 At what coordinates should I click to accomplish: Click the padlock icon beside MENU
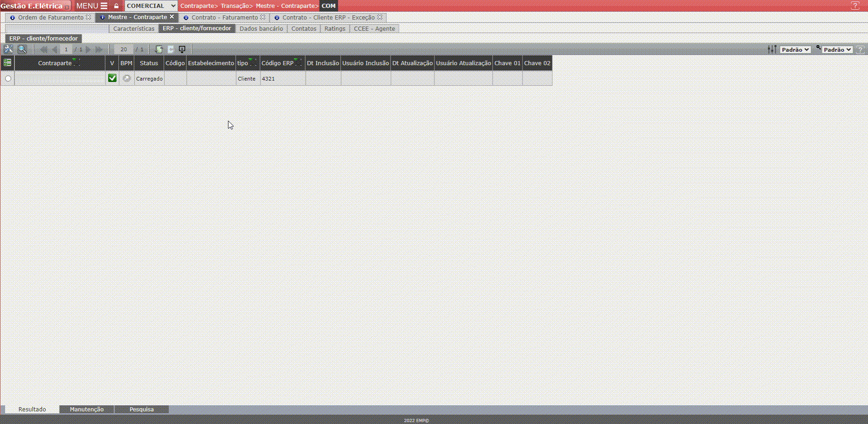coord(117,6)
